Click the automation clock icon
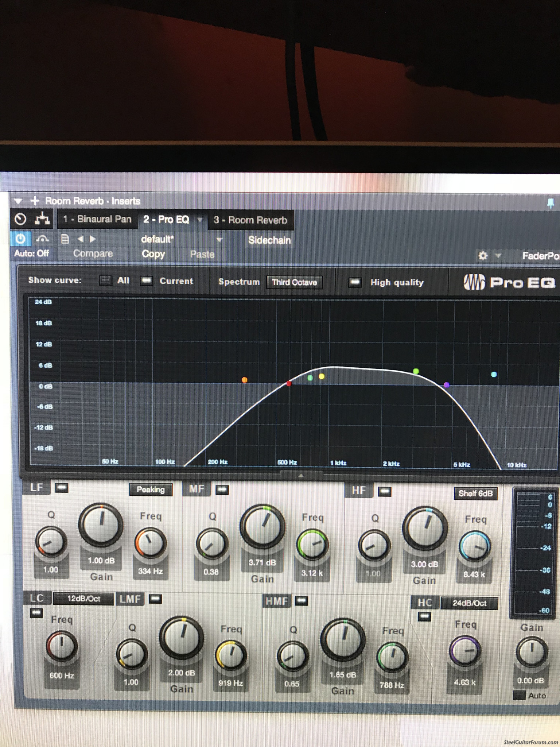 pos(20,219)
